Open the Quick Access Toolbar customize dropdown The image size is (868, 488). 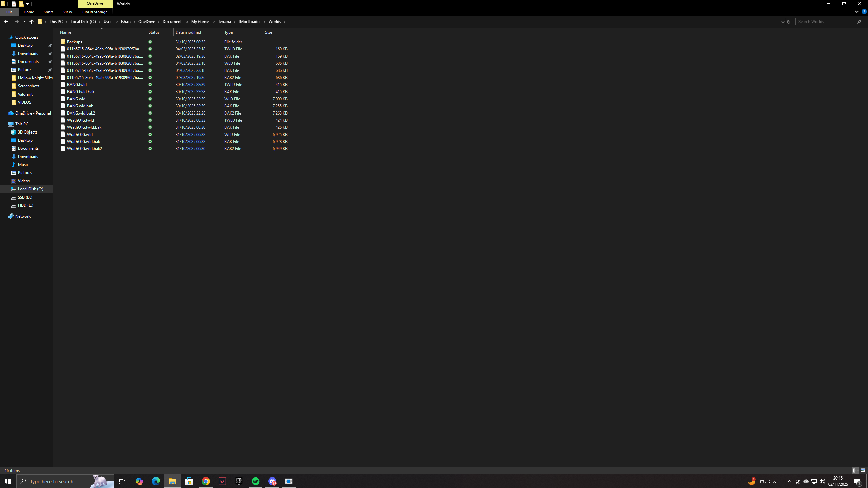(x=28, y=4)
